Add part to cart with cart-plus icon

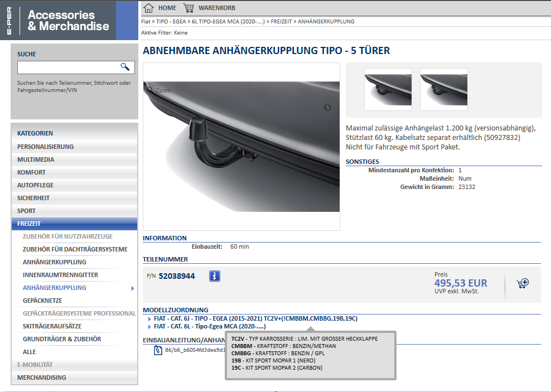[x=523, y=283]
